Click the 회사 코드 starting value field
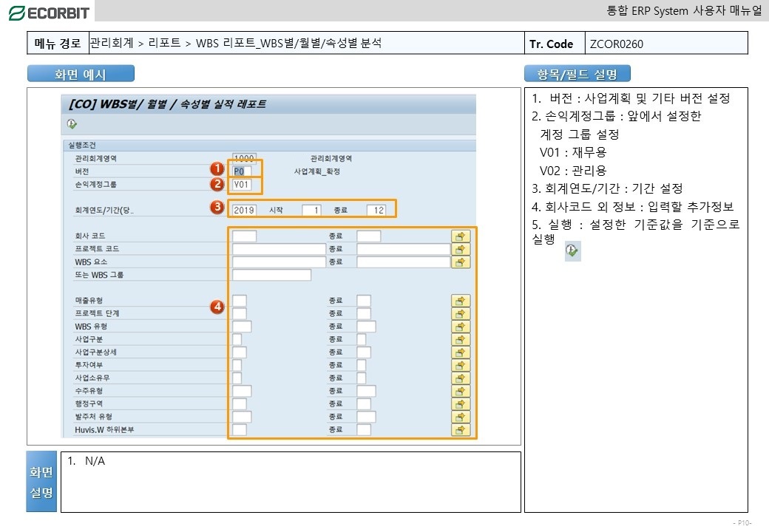This screenshot has width=769, height=532. tap(244, 236)
